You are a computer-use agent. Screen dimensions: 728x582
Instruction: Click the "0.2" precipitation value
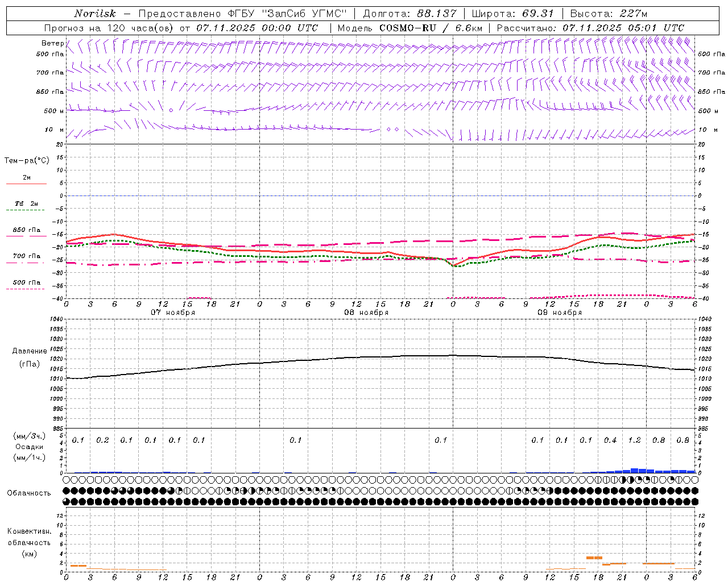pos(102,440)
